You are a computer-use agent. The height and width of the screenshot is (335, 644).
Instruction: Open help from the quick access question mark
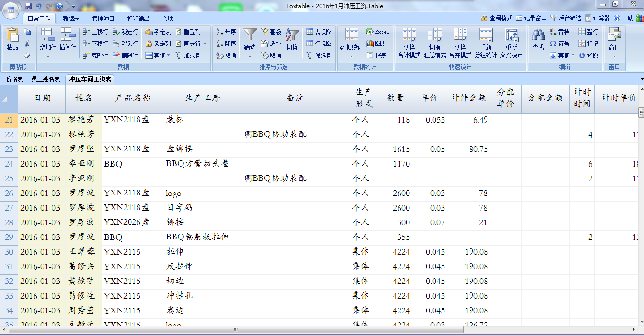pos(60,6)
